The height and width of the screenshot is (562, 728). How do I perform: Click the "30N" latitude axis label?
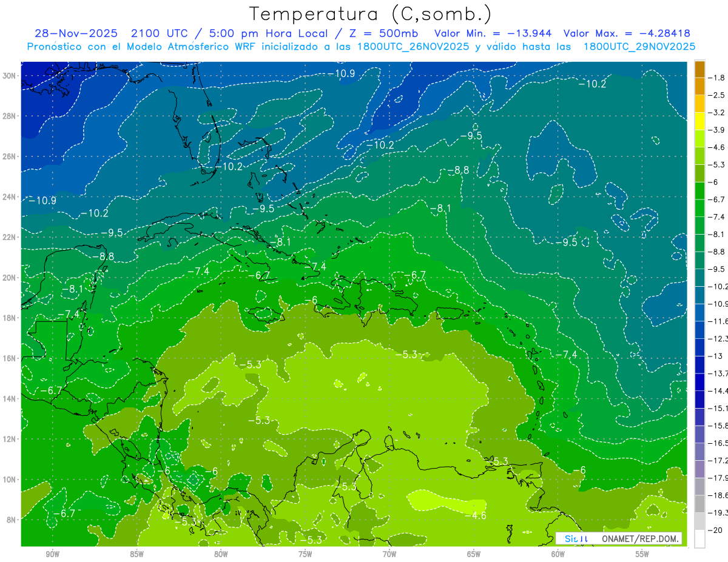(10, 76)
